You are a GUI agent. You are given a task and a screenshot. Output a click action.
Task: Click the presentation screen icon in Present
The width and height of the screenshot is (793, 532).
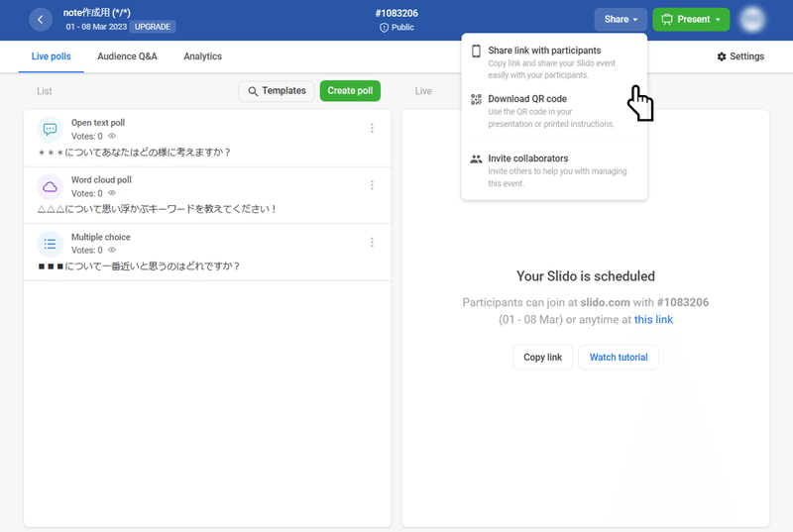(x=667, y=20)
